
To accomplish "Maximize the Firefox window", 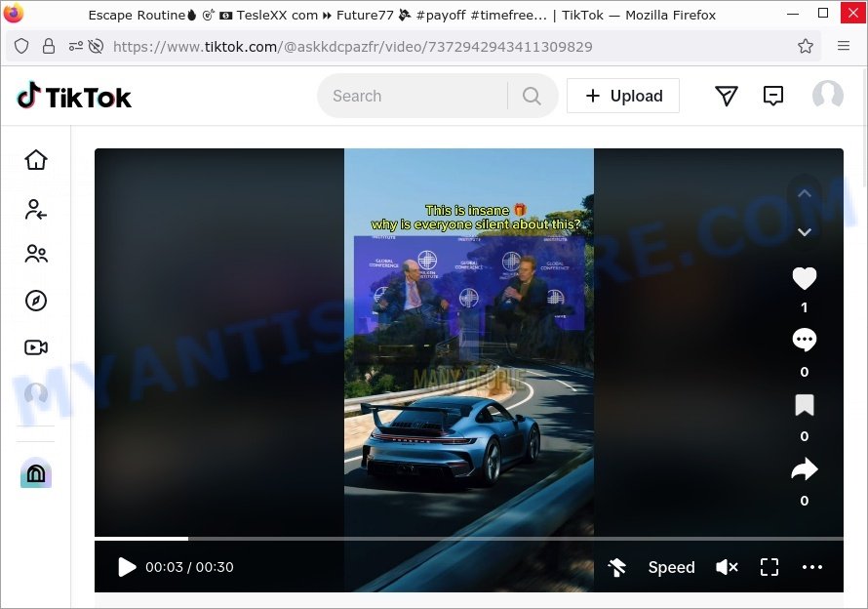I will 823,14.
